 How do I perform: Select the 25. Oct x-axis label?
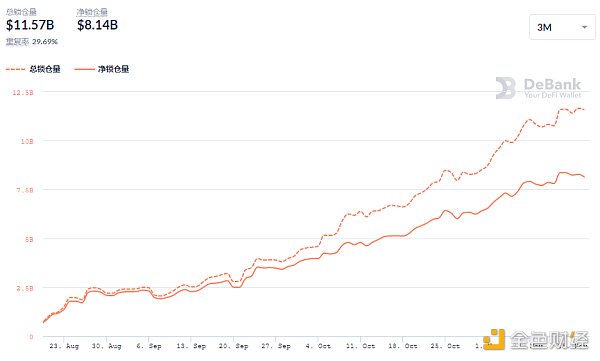pos(445,346)
